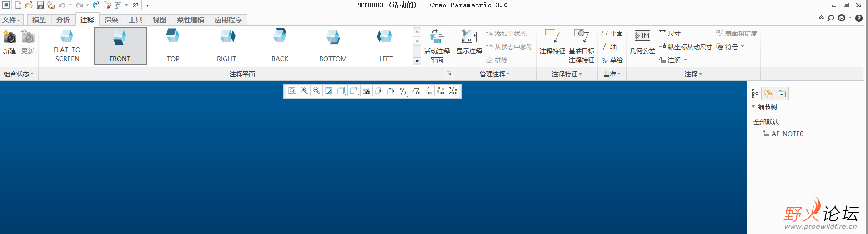Select the TOP annotation plane
This screenshot has width=868, height=234.
click(x=173, y=46)
